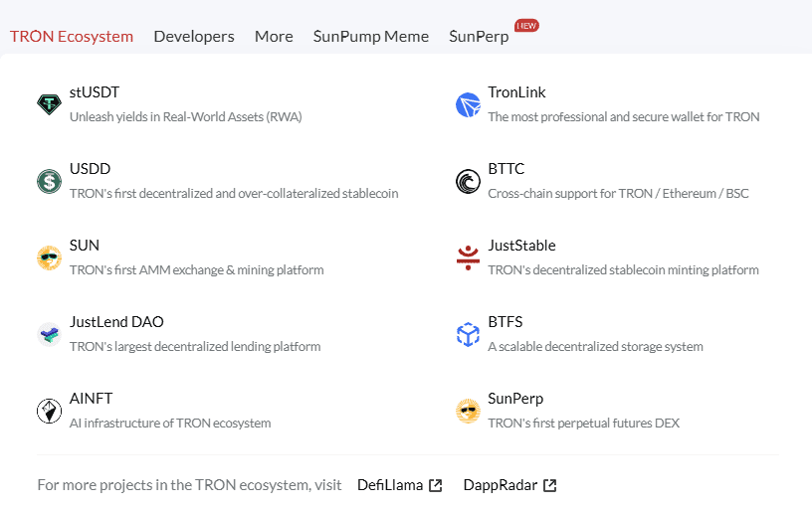Open the TRON Ecosystem menu
The width and height of the screenshot is (812, 511).
pyautogui.click(x=72, y=36)
